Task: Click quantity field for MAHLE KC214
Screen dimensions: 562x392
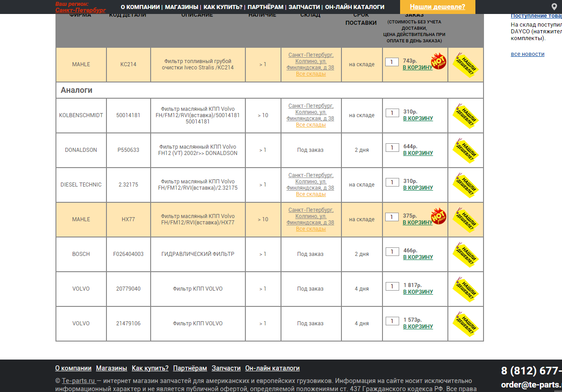Action: [392, 62]
